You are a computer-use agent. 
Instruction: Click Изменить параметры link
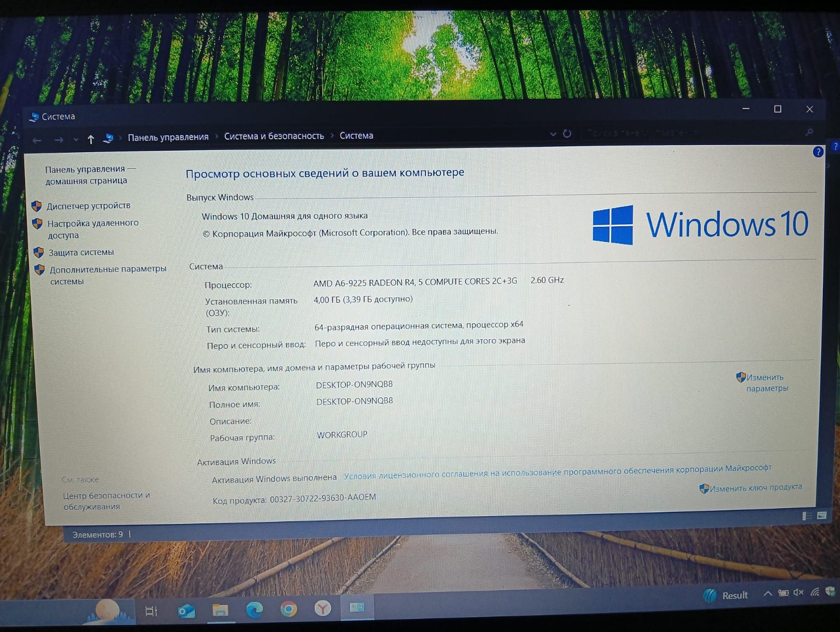[x=767, y=383]
